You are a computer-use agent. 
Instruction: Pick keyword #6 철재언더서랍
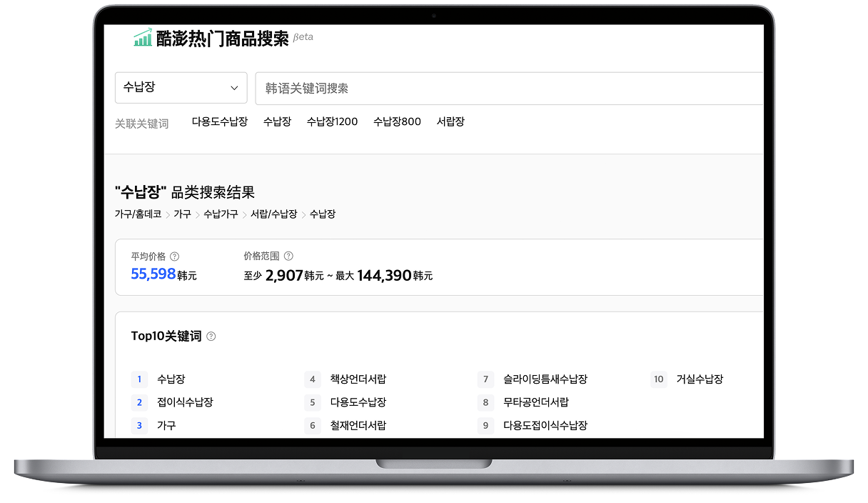pyautogui.click(x=358, y=426)
